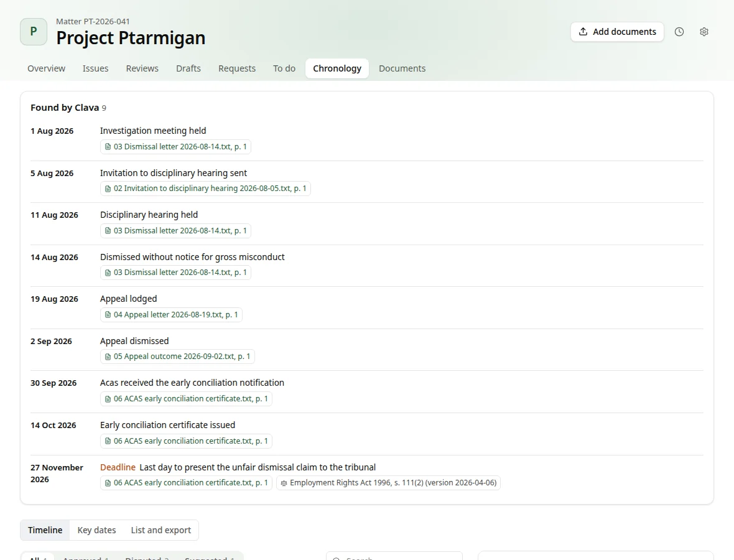The image size is (734, 560).
Task: Open ACAS certificate citation on the Deadline row
Action: (x=187, y=483)
